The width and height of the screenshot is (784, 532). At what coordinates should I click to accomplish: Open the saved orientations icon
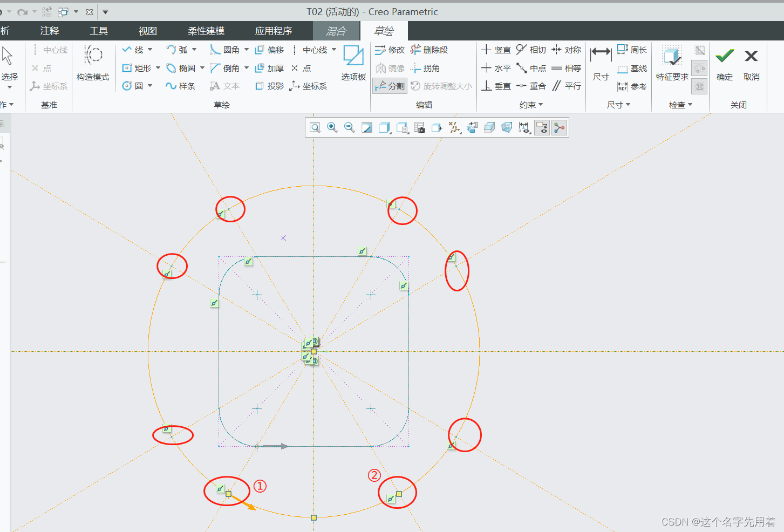point(402,127)
